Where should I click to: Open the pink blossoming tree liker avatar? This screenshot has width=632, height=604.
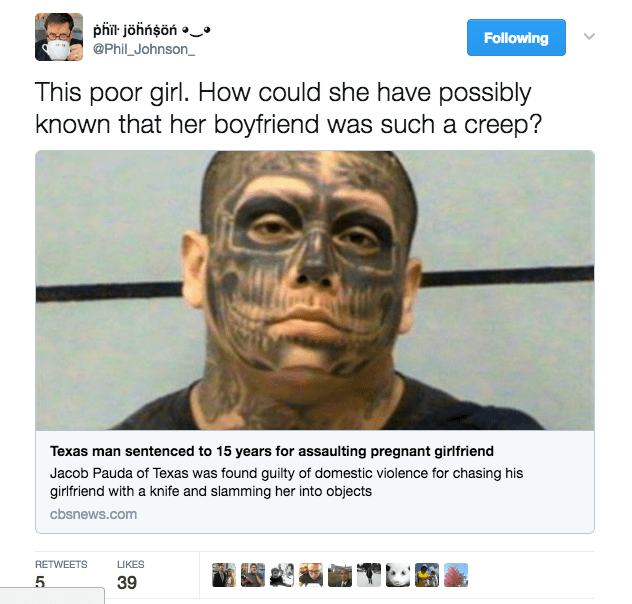pos(456,575)
